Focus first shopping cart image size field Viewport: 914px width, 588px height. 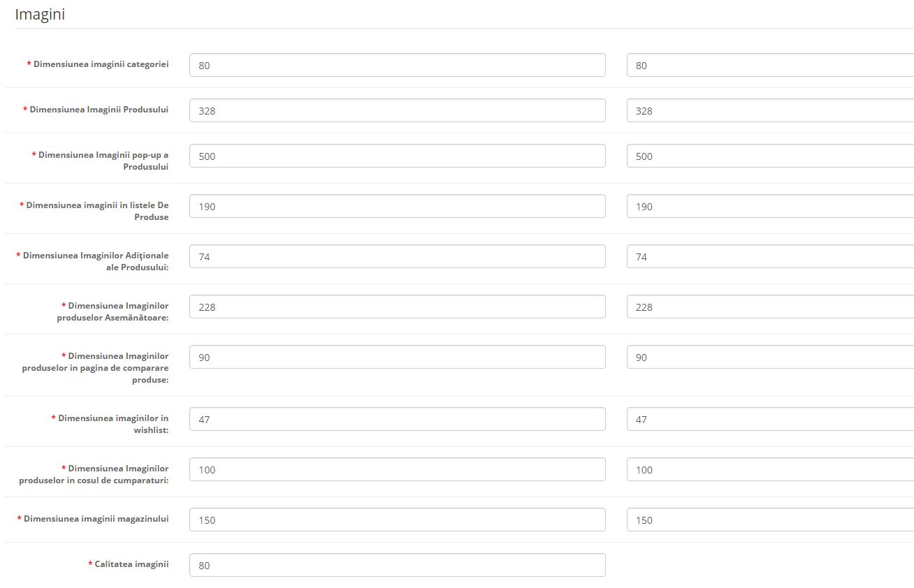[x=397, y=469]
